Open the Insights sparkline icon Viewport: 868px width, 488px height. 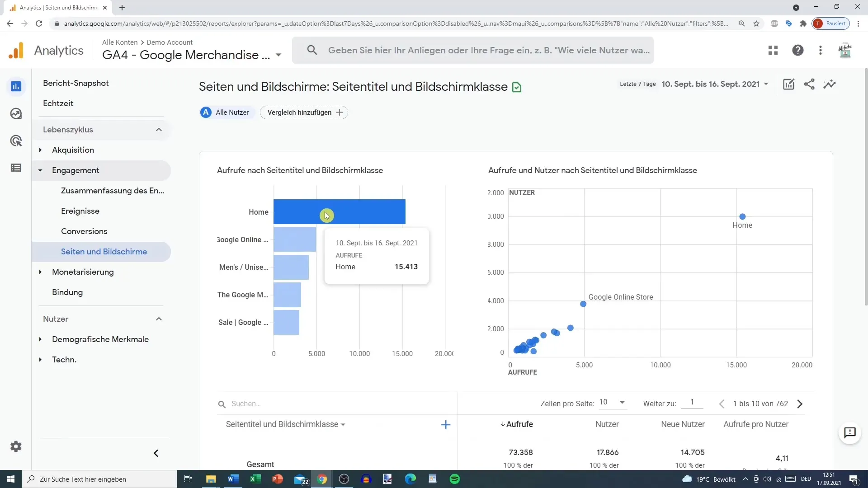pos(830,84)
